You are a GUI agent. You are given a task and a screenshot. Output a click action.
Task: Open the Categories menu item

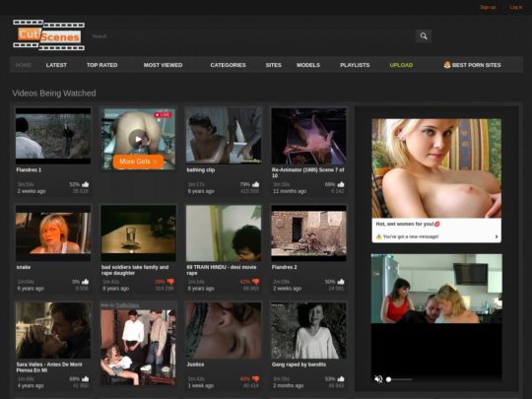[228, 65]
